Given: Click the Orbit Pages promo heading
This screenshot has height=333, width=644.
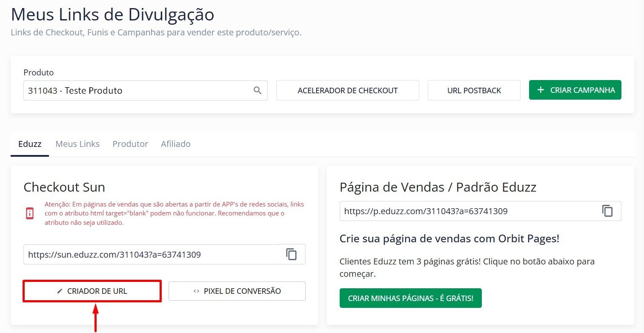Looking at the screenshot, I should [449, 239].
